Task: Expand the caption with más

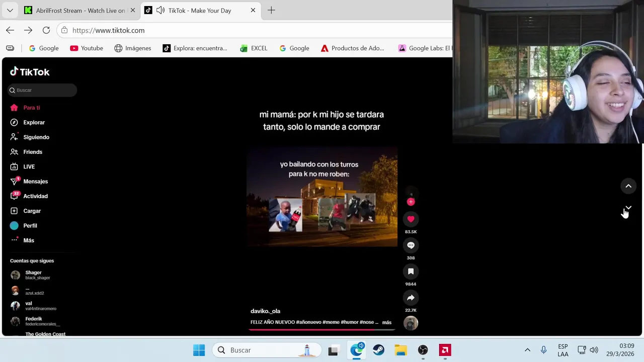Action: click(387, 322)
